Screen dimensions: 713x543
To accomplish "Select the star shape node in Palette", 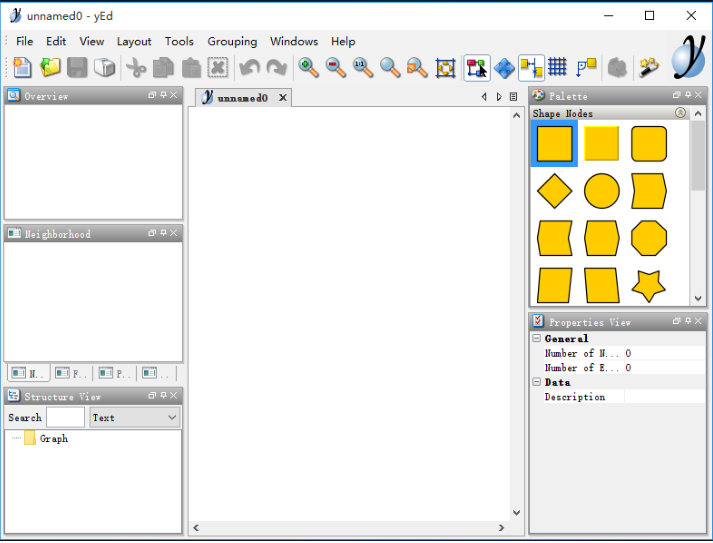I will coord(649,285).
